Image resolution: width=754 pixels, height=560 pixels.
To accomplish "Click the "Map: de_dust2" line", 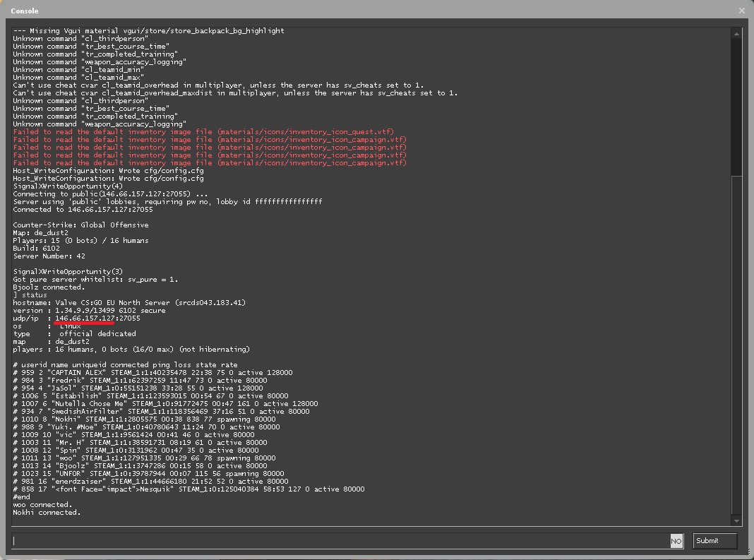I will (40, 233).
